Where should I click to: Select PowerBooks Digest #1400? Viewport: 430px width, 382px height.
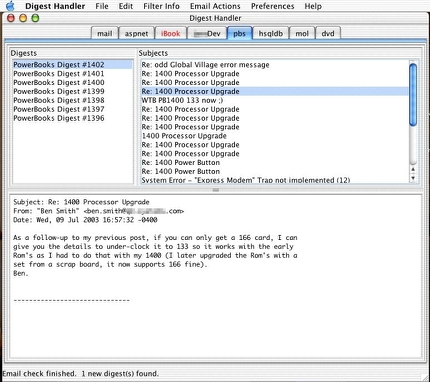tap(72, 82)
